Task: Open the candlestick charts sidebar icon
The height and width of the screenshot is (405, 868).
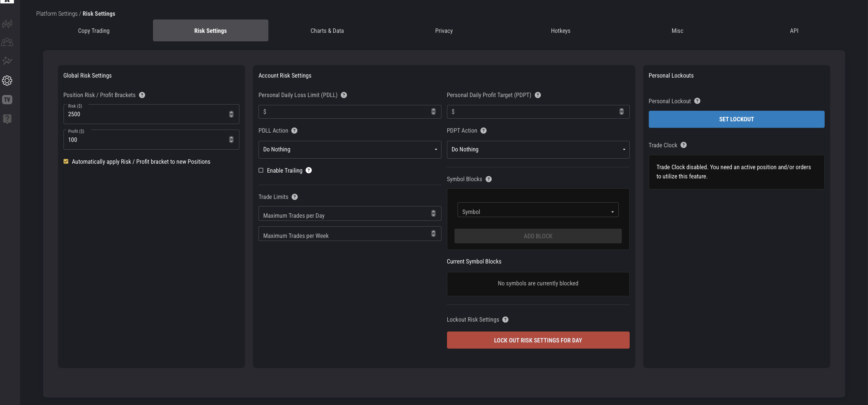Action: tap(7, 24)
